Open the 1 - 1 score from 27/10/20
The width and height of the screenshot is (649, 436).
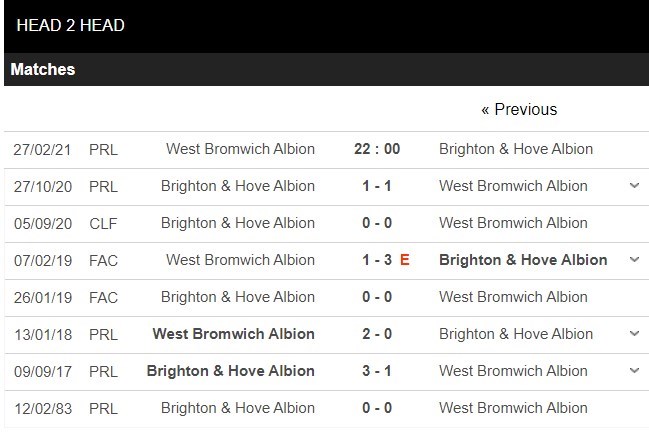(377, 186)
